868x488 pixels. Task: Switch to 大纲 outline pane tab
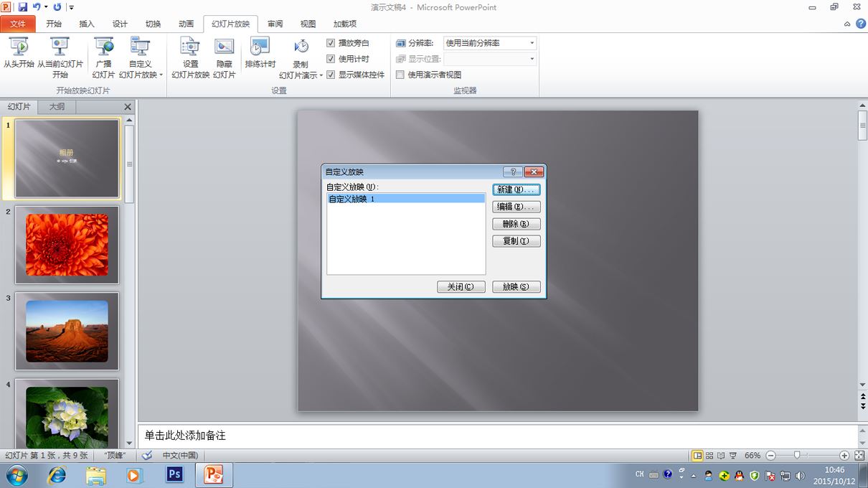[57, 107]
